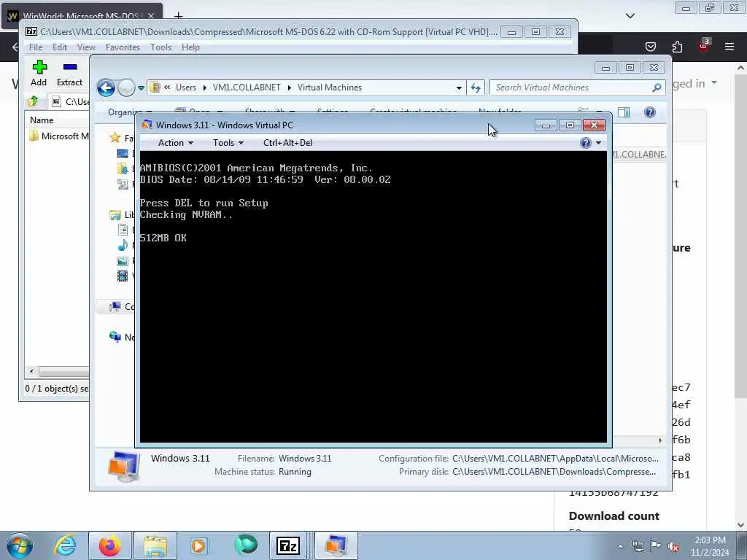Open Firefox hamburger application menu
The height and width of the screenshot is (560, 747).
coord(729,47)
